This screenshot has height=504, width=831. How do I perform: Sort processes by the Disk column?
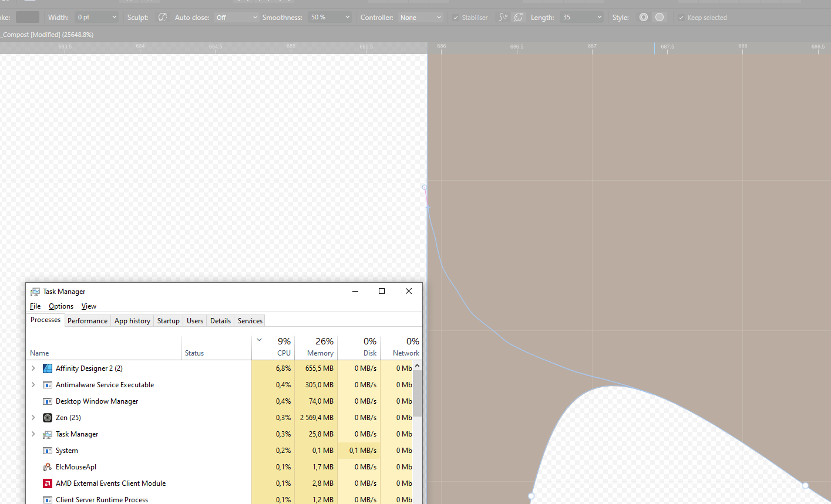[359, 347]
